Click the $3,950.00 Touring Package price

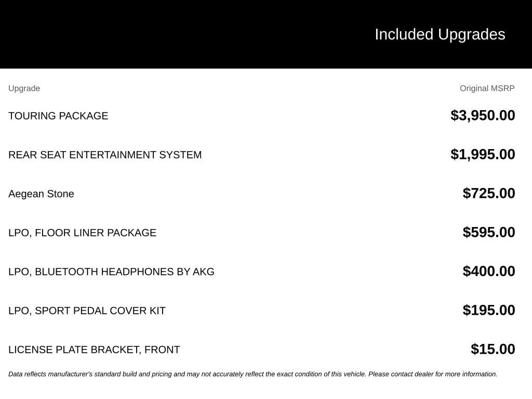click(x=483, y=115)
